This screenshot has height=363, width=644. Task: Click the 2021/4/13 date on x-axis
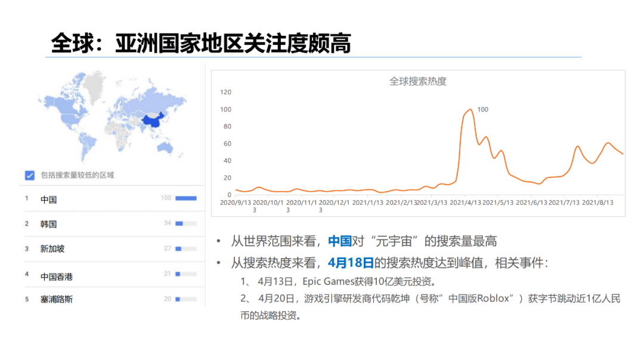pyautogui.click(x=465, y=202)
